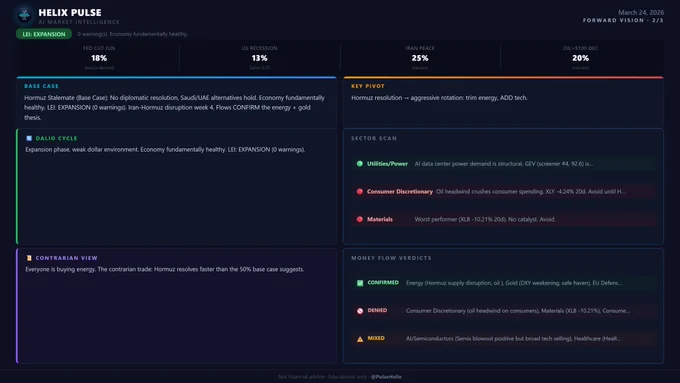Click the Consumer Discretionary denied flows description

click(518, 311)
